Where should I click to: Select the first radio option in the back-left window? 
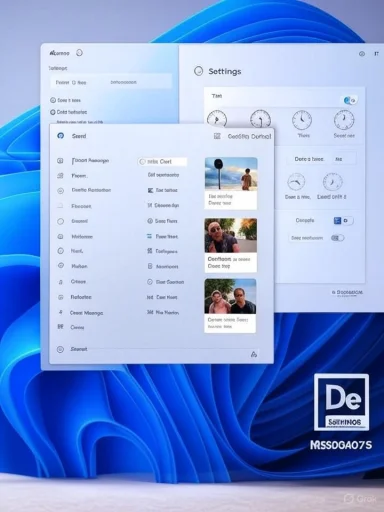tap(53, 100)
